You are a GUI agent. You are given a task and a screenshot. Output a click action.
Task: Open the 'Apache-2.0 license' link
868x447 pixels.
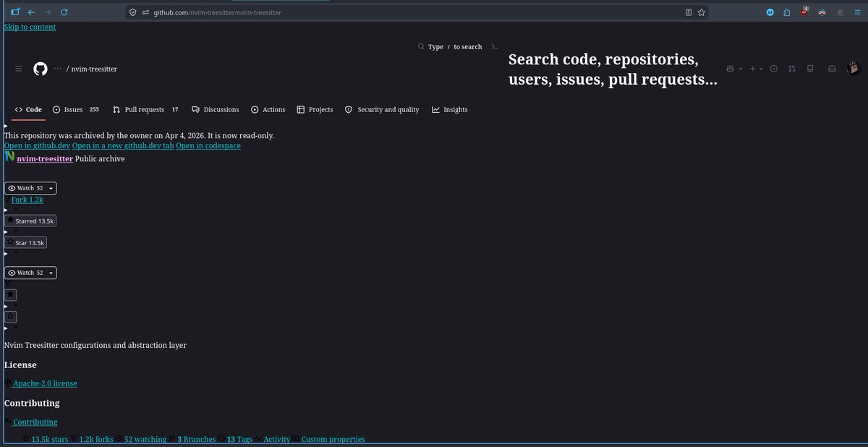[45, 383]
